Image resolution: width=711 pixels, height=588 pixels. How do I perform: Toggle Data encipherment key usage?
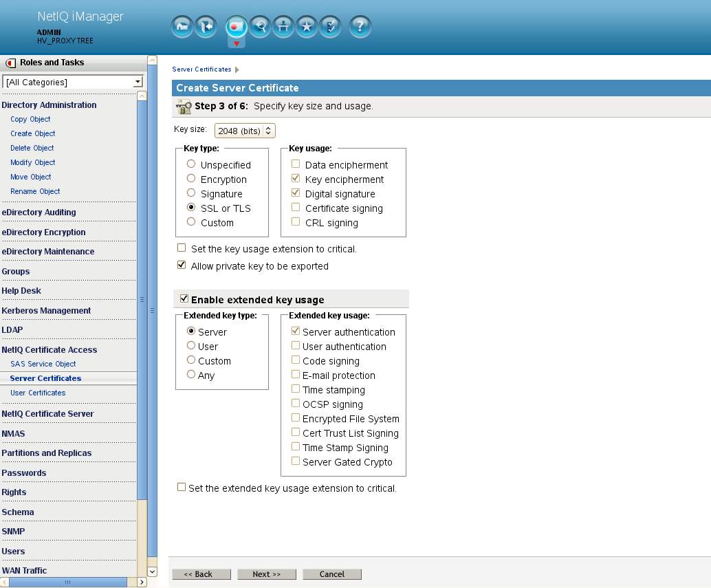[x=296, y=164]
